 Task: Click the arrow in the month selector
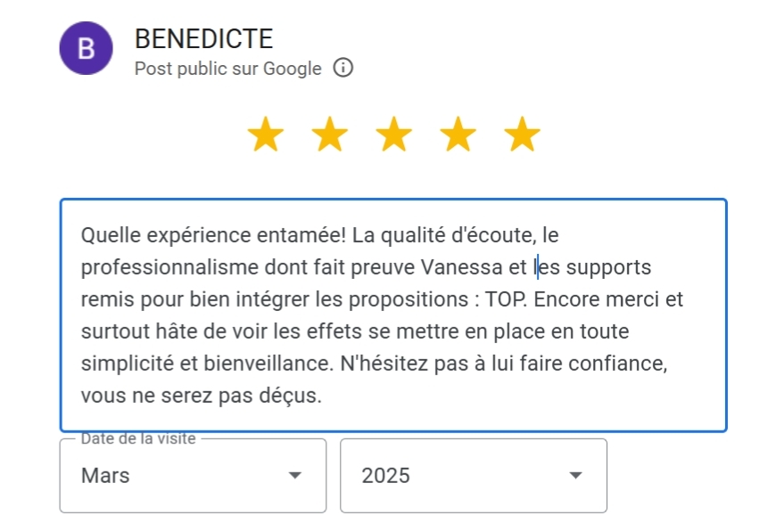295,476
